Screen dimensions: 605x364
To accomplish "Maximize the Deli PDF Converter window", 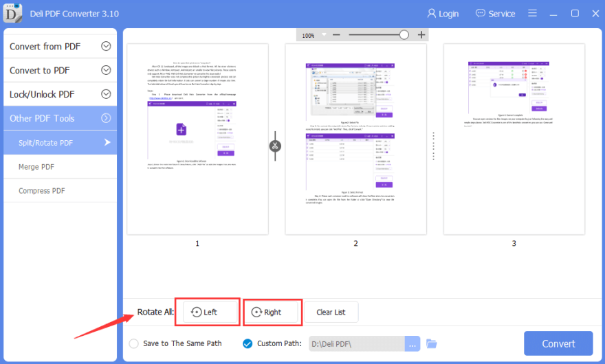I will tap(575, 14).
